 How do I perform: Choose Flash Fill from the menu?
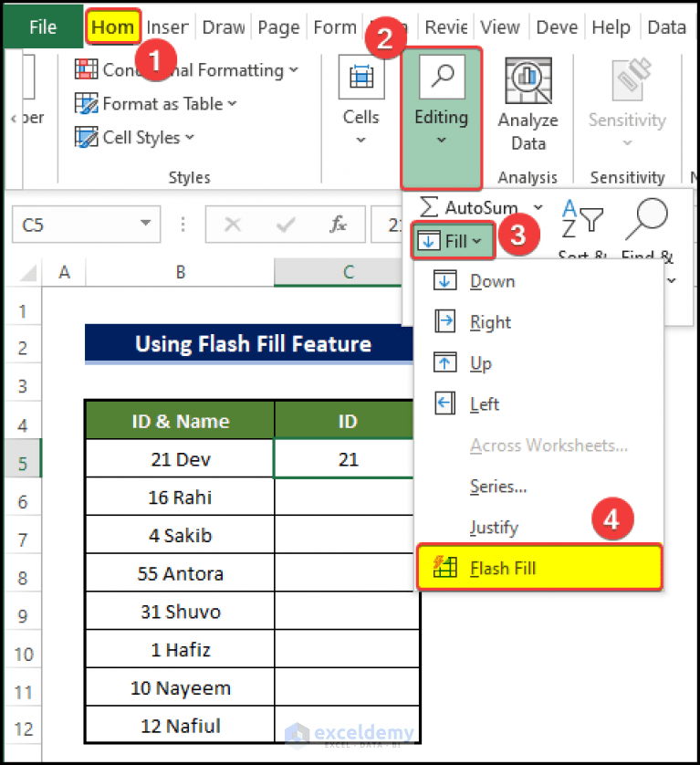point(539,568)
